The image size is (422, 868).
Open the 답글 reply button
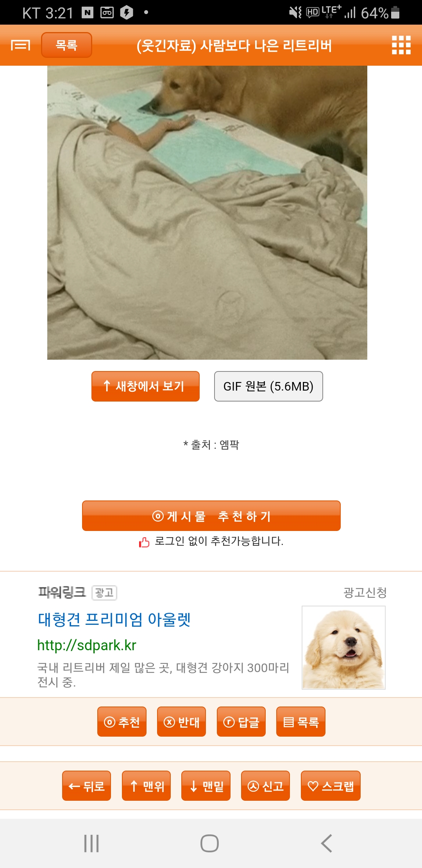[x=241, y=722]
